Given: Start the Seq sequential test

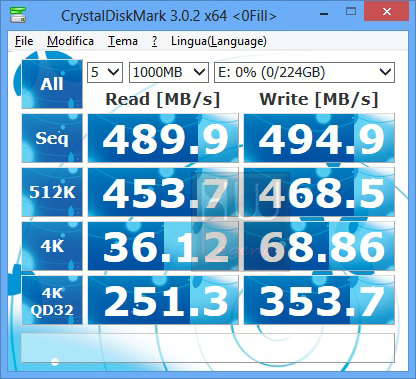Looking at the screenshot, I should pyautogui.click(x=52, y=138).
